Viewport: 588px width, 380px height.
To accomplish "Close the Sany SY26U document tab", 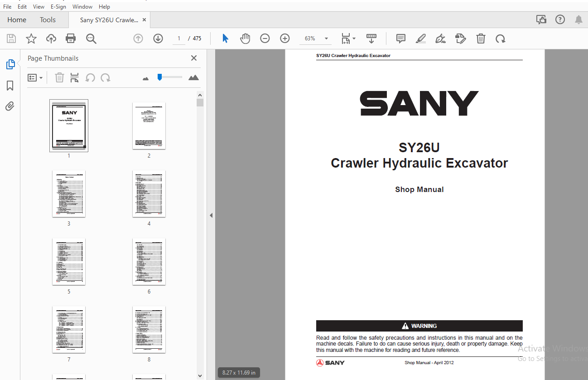I will pyautogui.click(x=144, y=20).
